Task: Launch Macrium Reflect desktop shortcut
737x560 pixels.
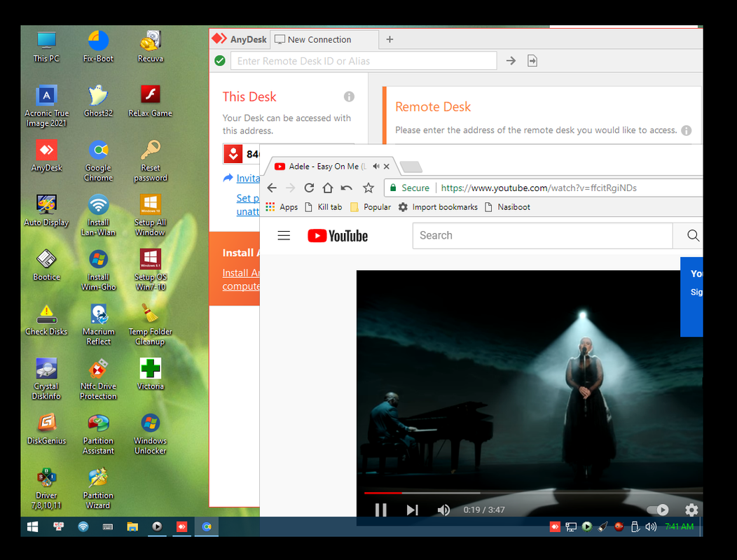Action: 98,325
